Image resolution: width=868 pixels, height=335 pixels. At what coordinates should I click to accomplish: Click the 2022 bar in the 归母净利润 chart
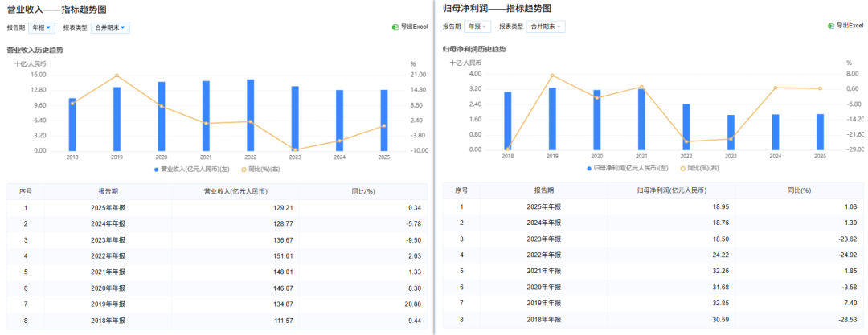686,127
